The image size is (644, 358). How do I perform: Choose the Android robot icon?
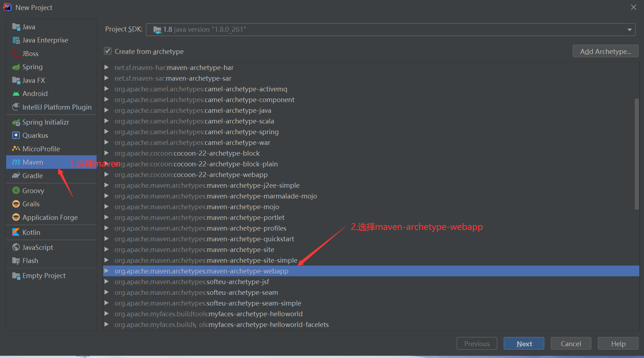16,94
